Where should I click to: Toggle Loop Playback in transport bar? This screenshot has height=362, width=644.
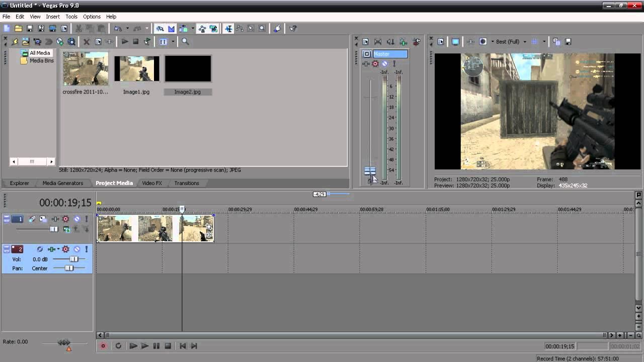[x=118, y=346]
